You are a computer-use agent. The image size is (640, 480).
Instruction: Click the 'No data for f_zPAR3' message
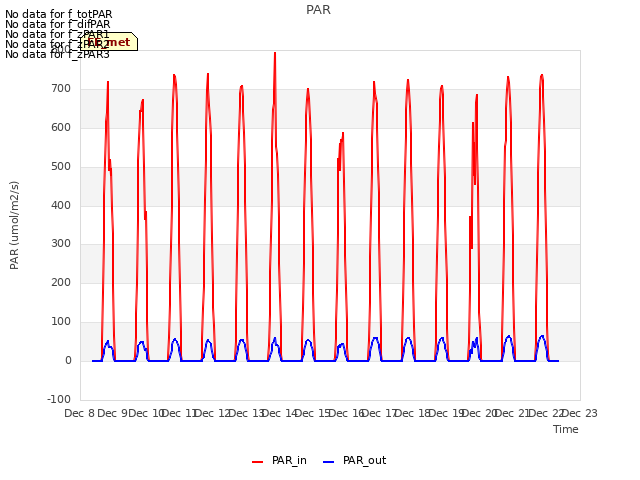point(57,54)
